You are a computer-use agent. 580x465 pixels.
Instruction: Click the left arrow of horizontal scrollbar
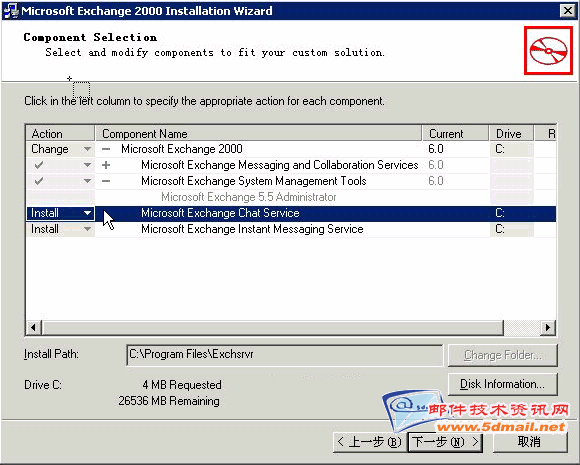(34, 327)
